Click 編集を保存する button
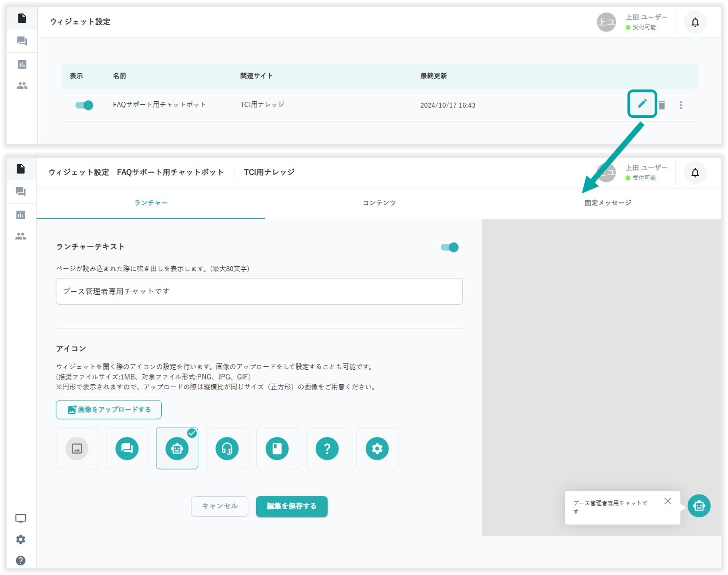This screenshot has width=728, height=575. pos(291,506)
